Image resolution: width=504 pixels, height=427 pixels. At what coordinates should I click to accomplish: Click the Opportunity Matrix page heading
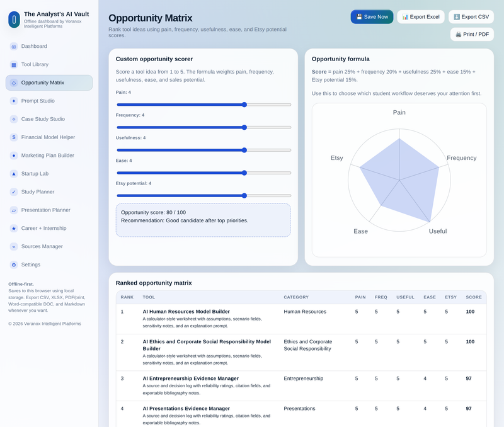pyautogui.click(x=151, y=18)
